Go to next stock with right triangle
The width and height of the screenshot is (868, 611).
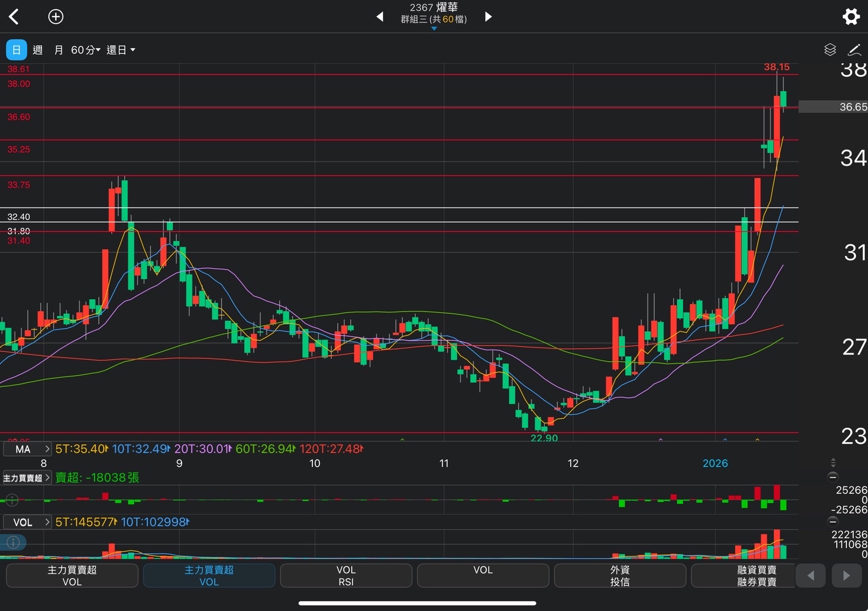click(x=488, y=16)
